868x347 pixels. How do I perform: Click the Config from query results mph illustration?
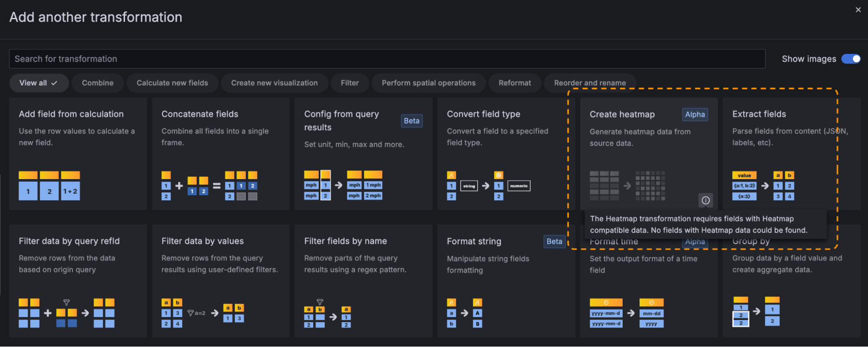[x=343, y=185]
